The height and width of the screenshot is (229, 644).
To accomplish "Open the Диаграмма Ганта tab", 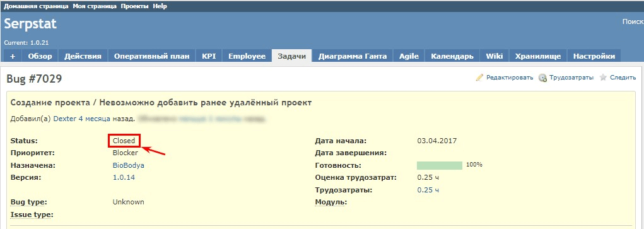I will [353, 56].
